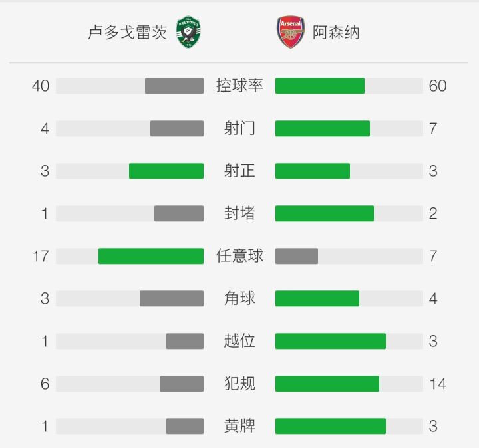The image size is (479, 448).
Task: Select the 射正 shots on target label
Action: click(x=239, y=171)
